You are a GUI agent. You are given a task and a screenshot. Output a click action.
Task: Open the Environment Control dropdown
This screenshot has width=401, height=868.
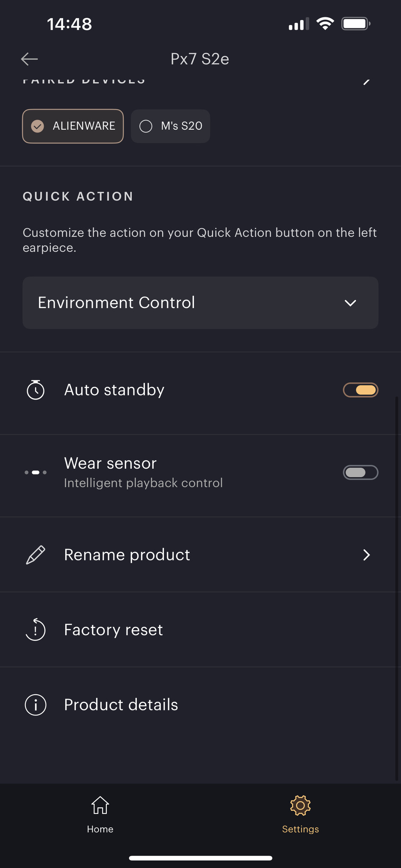tap(200, 303)
